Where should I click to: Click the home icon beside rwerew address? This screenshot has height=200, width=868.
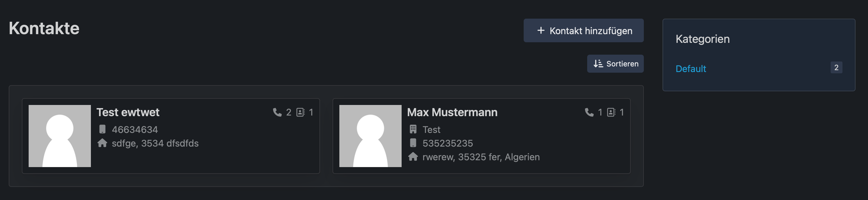413,157
